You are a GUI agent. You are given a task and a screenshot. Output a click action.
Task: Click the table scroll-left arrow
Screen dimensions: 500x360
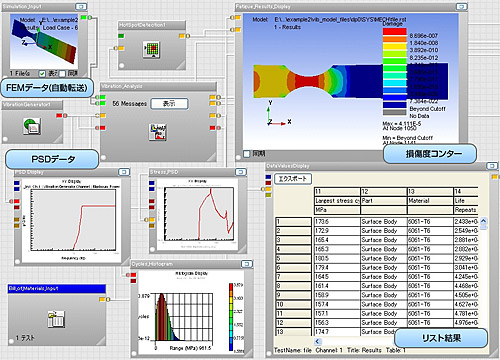coord(317,341)
